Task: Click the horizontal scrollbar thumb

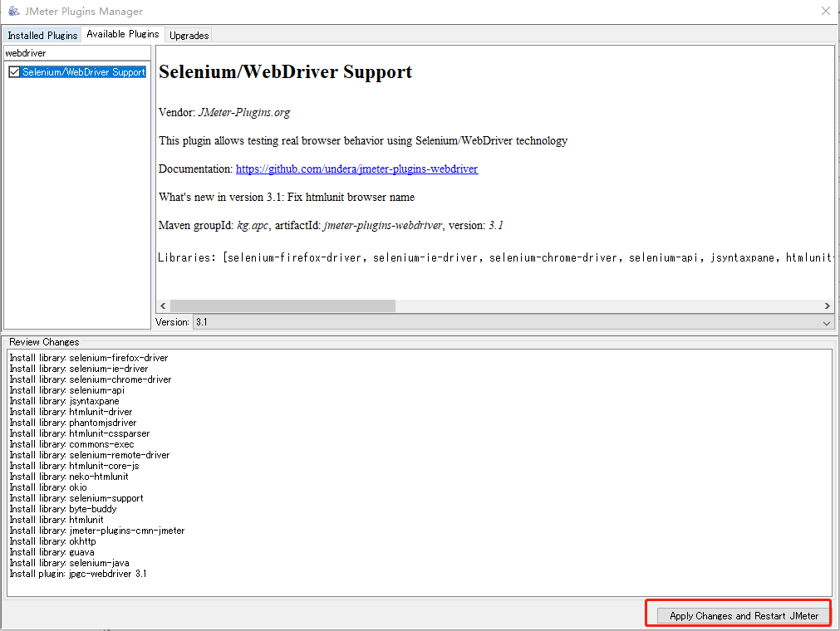Action: 282,306
